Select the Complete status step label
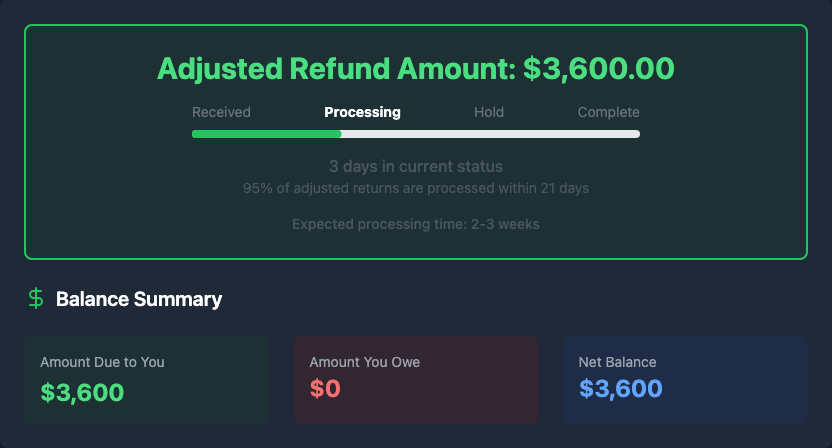 (x=608, y=112)
